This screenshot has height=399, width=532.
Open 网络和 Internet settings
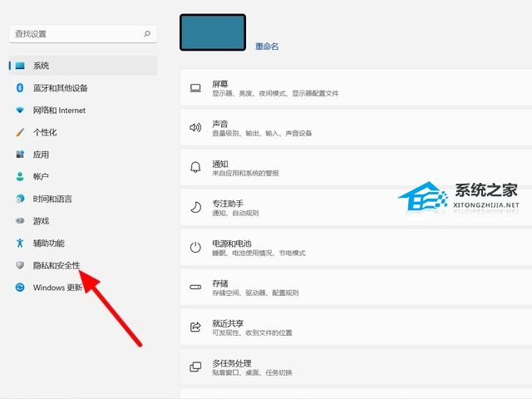point(83,110)
